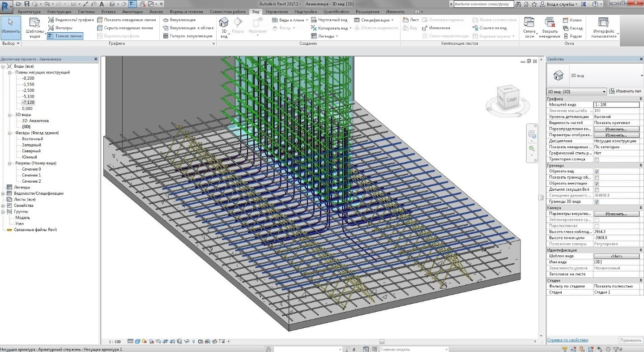Click the Изменить (Modify) arrow tool
The height and width of the screenshot is (352, 644).
[x=10, y=24]
